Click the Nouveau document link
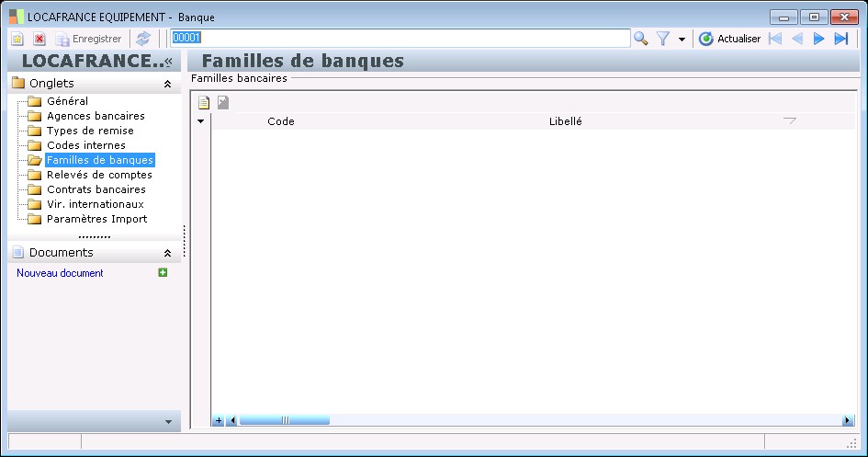This screenshot has width=868, height=457. click(x=60, y=273)
